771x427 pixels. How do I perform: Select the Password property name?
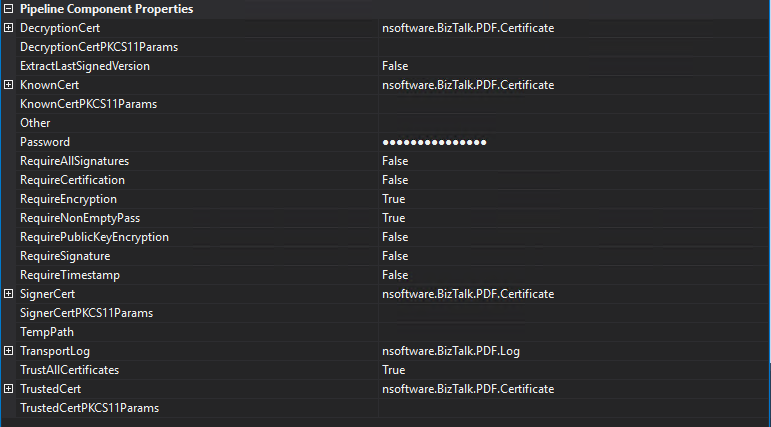pyautogui.click(x=45, y=142)
